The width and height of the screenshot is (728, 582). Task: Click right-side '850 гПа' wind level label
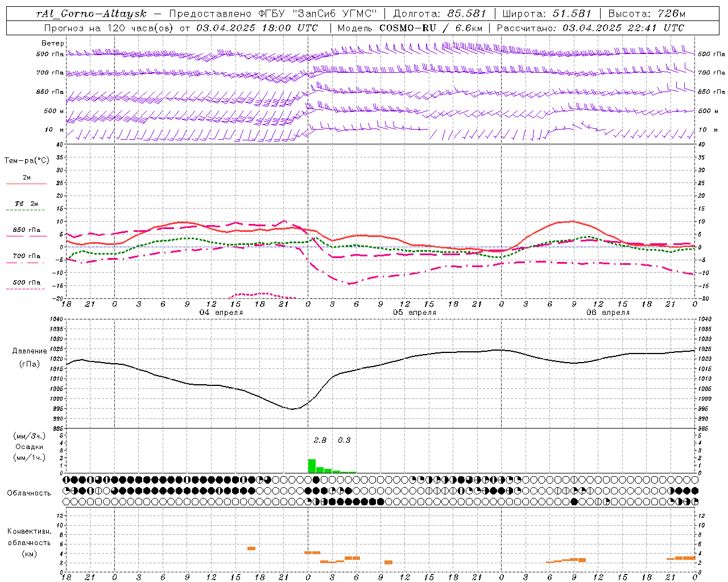(712, 92)
